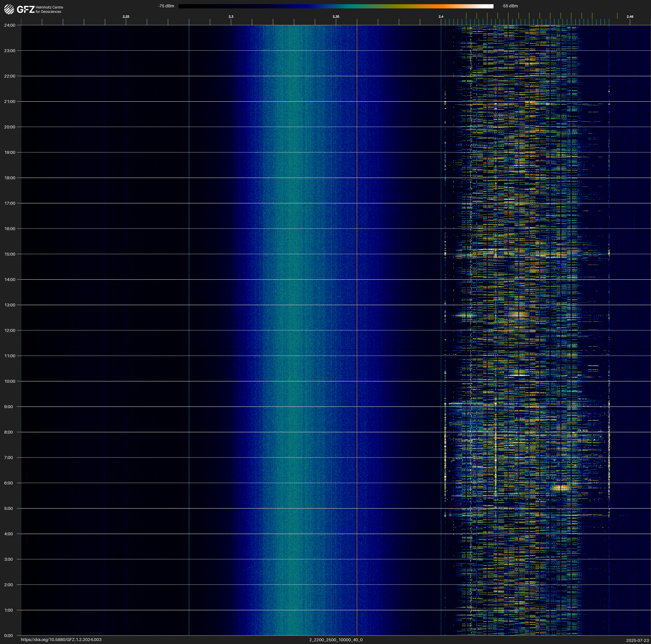Click the 2.3 frequency axis label

pyautogui.click(x=231, y=17)
